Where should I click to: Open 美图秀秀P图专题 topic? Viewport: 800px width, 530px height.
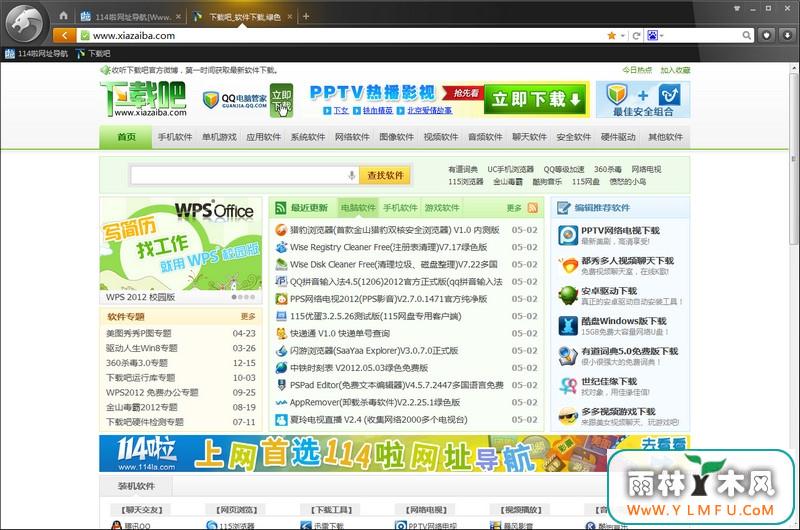click(139, 334)
